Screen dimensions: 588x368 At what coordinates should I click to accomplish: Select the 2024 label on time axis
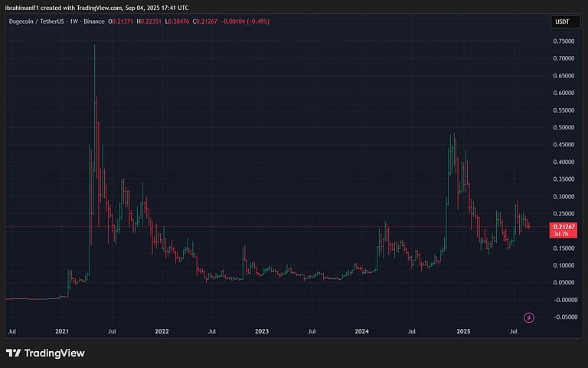(362, 332)
